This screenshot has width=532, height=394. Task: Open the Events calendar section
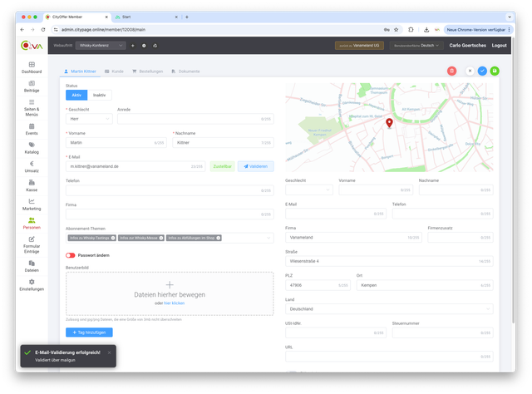(x=32, y=129)
